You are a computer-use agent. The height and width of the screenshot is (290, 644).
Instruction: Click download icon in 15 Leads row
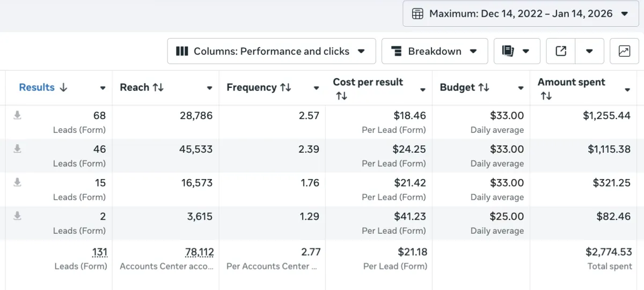[17, 183]
